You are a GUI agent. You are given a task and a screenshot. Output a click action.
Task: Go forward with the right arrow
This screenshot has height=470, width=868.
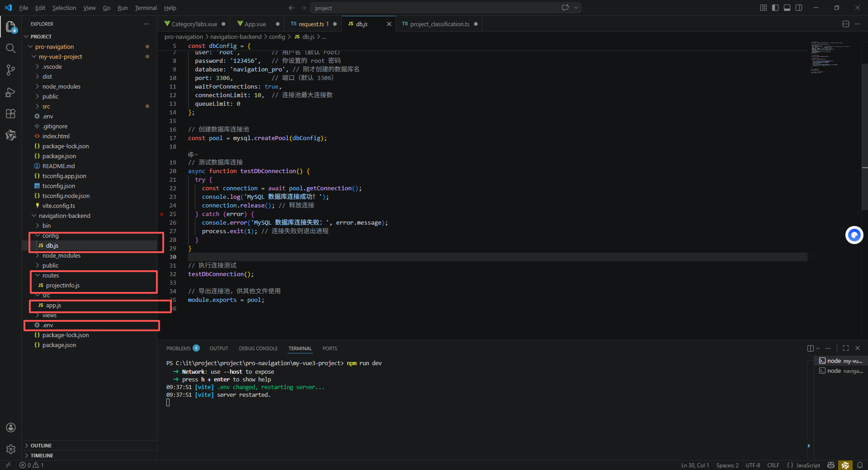pyautogui.click(x=303, y=8)
